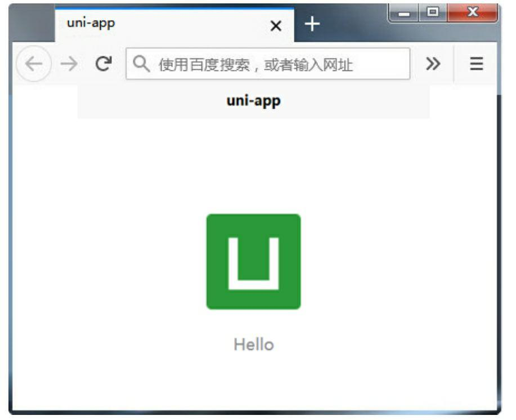Close the uni-app tab
The height and width of the screenshot is (420, 516).
[x=276, y=26]
